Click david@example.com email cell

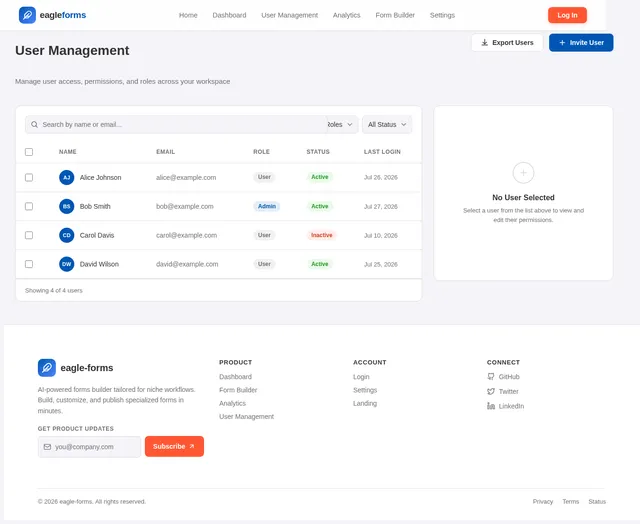click(187, 264)
